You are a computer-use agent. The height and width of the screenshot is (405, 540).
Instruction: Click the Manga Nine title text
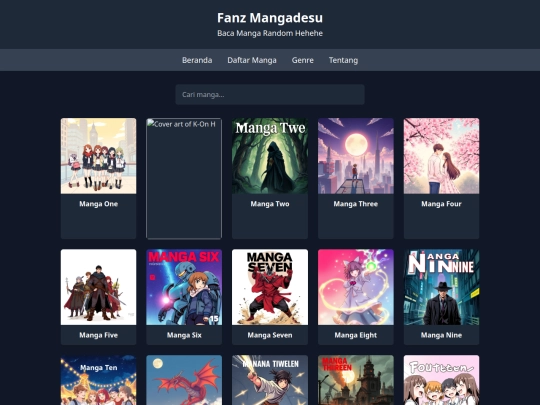tap(442, 335)
